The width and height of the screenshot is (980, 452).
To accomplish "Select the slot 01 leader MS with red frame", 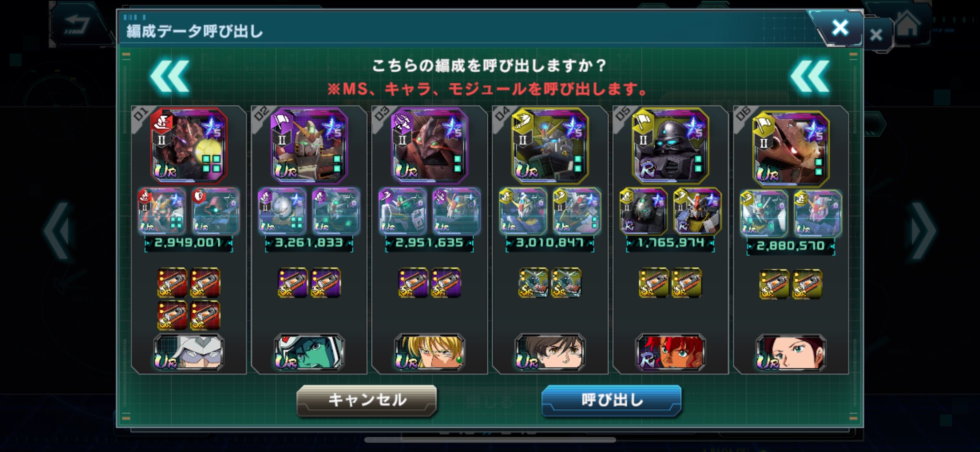I will click(x=189, y=145).
